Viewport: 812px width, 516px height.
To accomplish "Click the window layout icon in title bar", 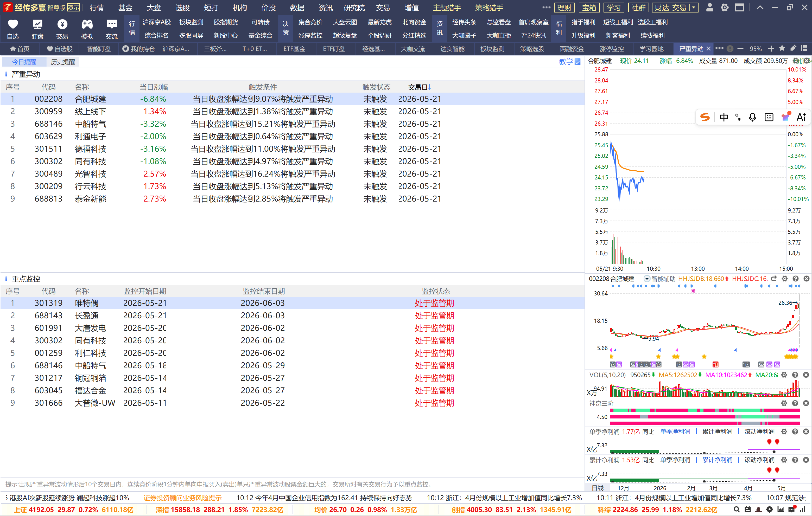I will [x=739, y=8].
